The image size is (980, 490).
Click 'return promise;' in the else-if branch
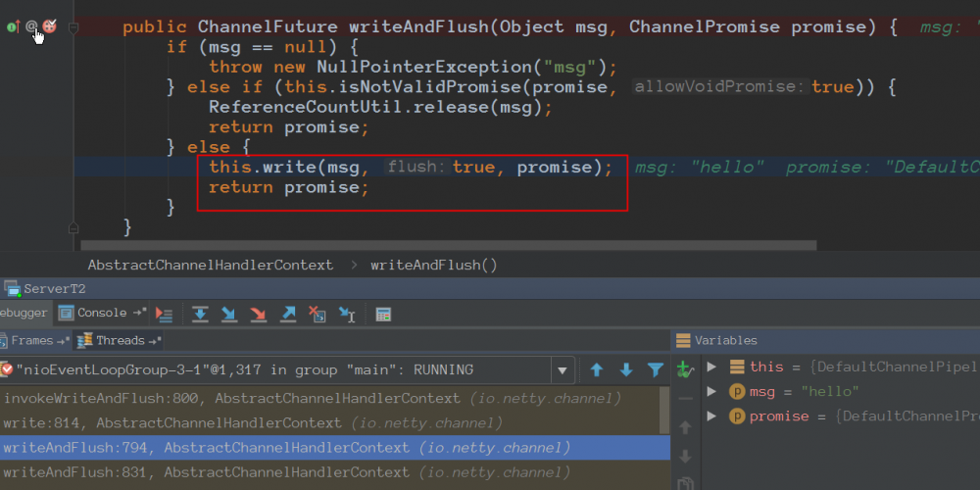click(x=289, y=127)
